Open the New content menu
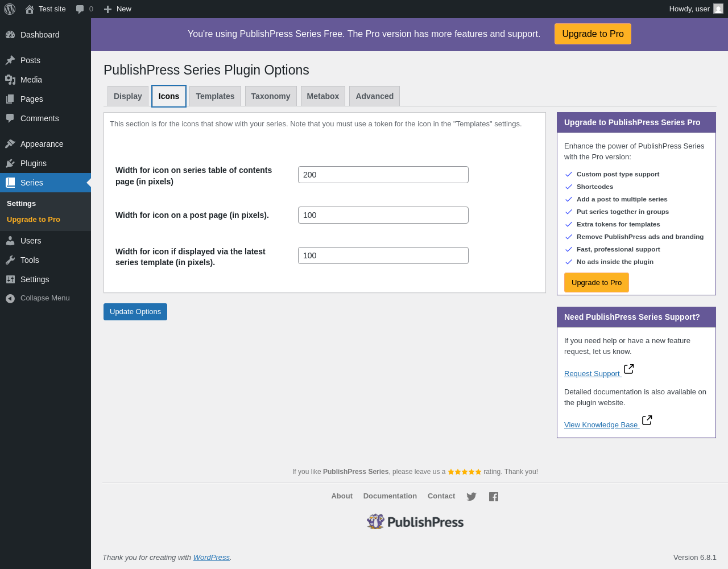The height and width of the screenshot is (569, 728). [x=118, y=9]
